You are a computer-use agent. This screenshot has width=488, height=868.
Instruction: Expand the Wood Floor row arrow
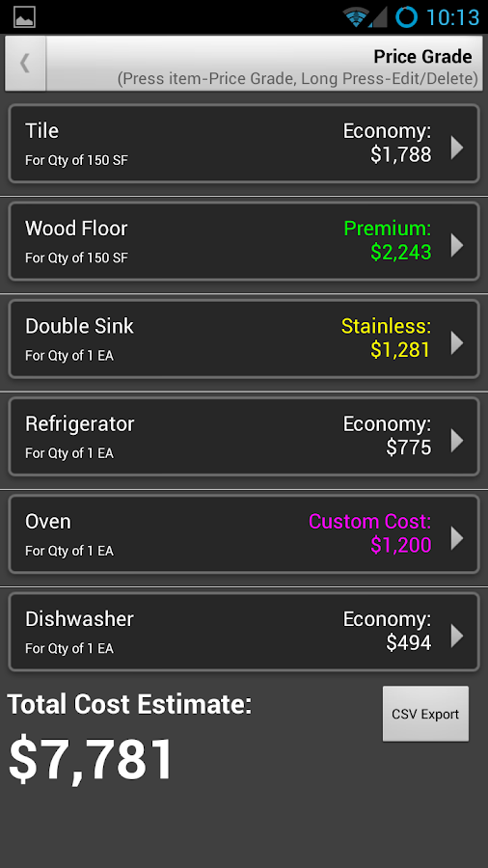(457, 245)
